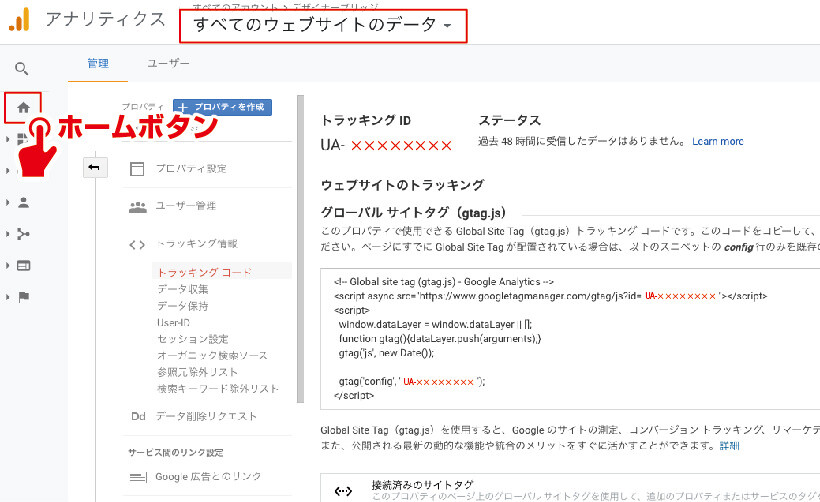
Task: Open Conversions reports via the flag icon
Action: (23, 296)
